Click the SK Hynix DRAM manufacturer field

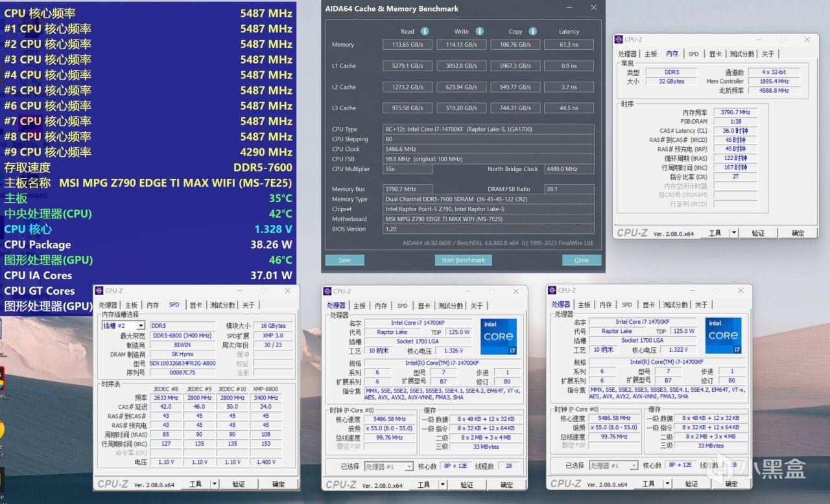click(182, 354)
